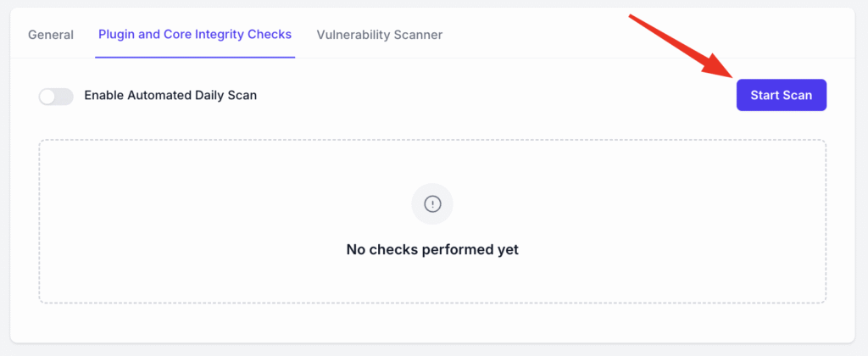Open the Vulnerability Scanner tab
This screenshot has height=356, width=868.
[x=379, y=35]
